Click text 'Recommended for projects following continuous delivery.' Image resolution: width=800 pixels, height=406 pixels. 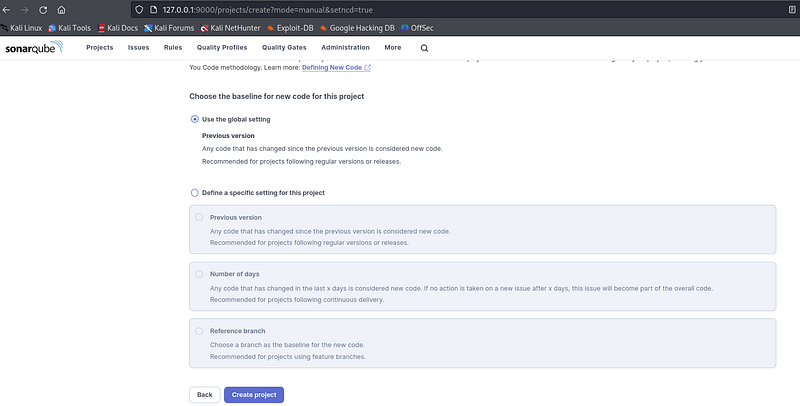297,300
